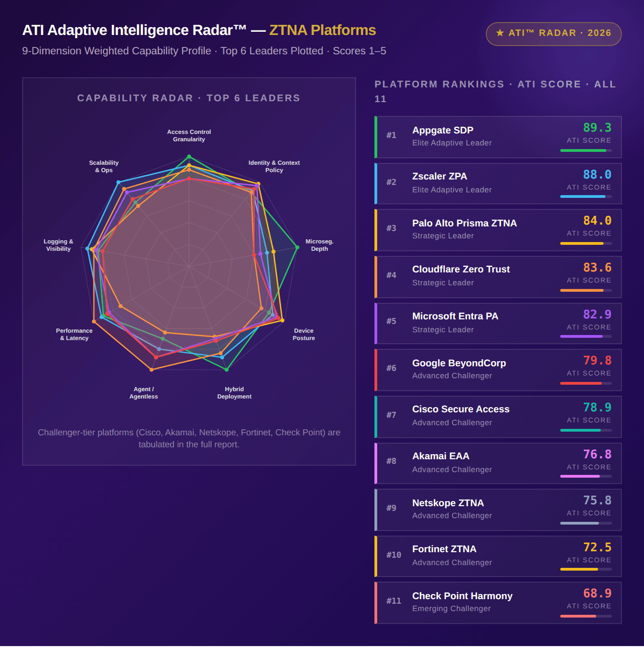Screen dimensions: 644x647
Task: Click the green score bar for Appgate SDP
Action: click(583, 150)
